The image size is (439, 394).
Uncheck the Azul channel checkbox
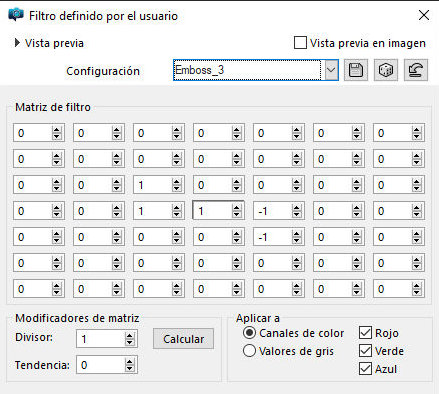[365, 369]
